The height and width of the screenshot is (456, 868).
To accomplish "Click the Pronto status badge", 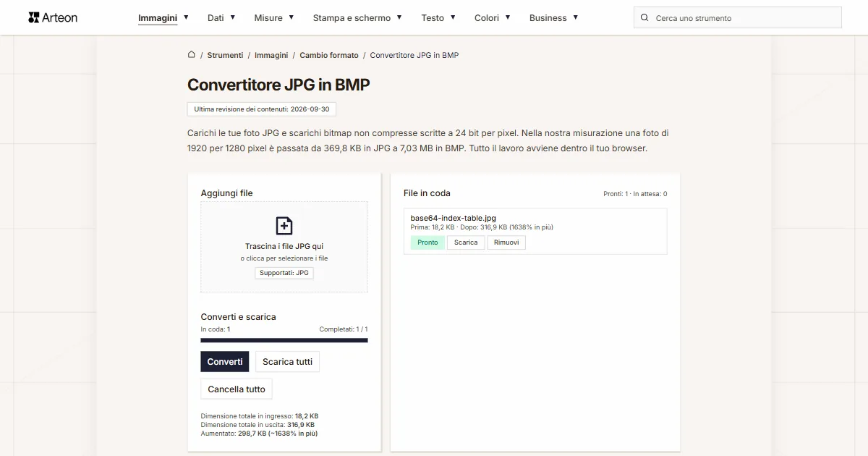I will tap(427, 242).
